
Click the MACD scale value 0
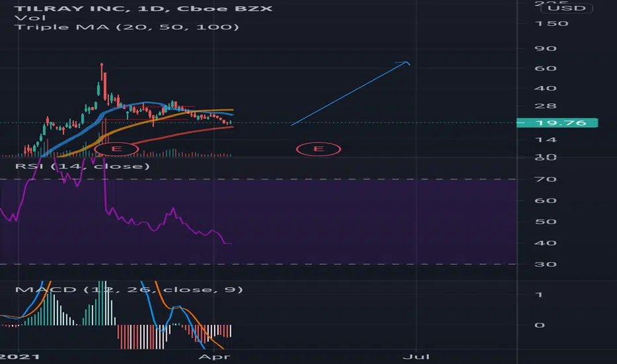pos(540,326)
